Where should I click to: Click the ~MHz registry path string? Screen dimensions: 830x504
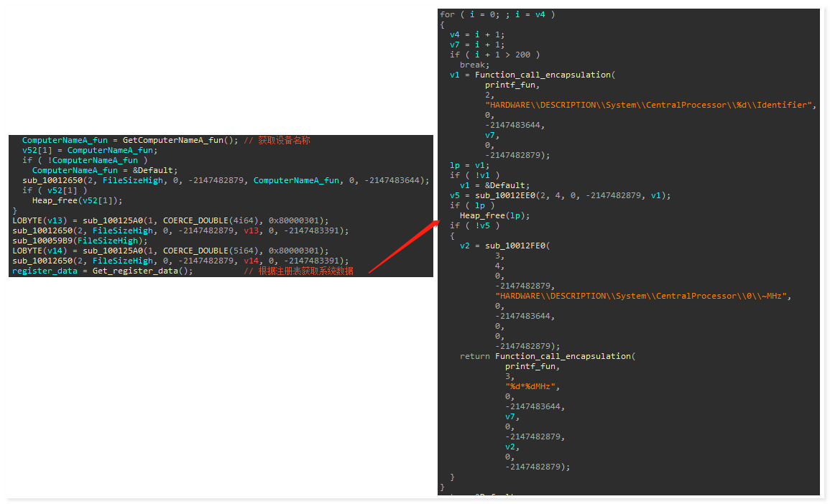coord(641,296)
